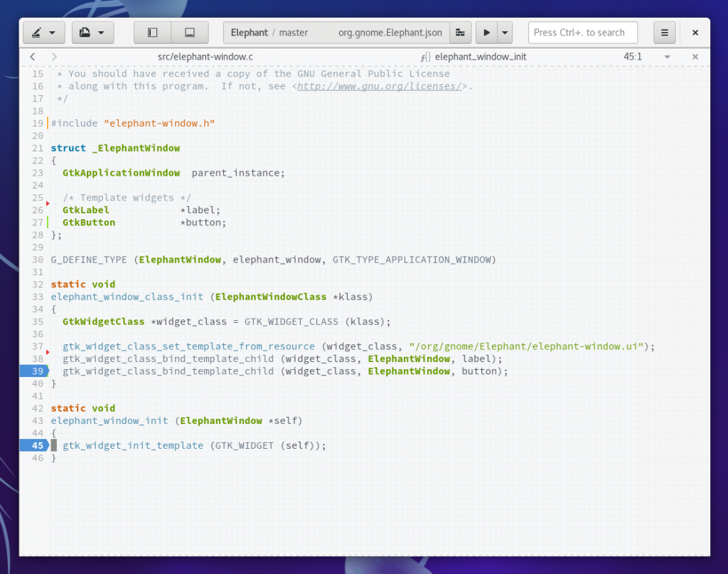Click GtkWidgetClass on line 35
The width and height of the screenshot is (728, 574).
104,321
